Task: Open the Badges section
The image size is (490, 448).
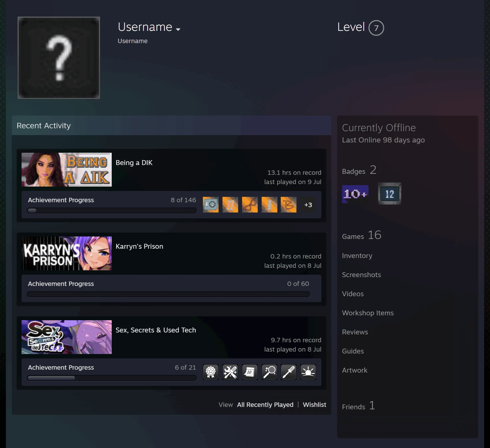Action: pyautogui.click(x=359, y=170)
